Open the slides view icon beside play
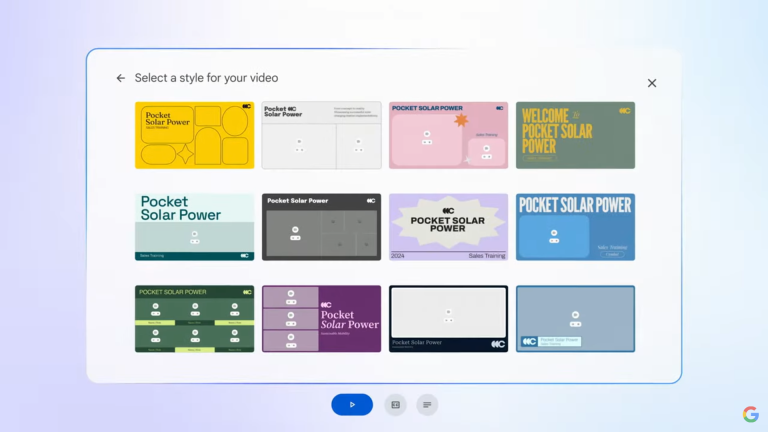768x432 pixels. pyautogui.click(x=395, y=405)
